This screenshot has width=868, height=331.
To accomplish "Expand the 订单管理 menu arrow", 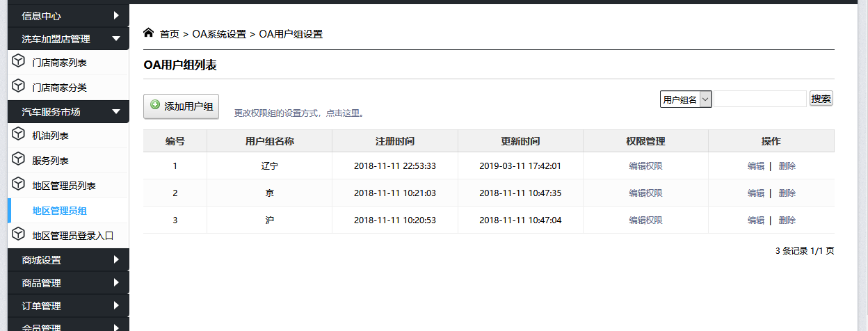I will click(x=116, y=305).
